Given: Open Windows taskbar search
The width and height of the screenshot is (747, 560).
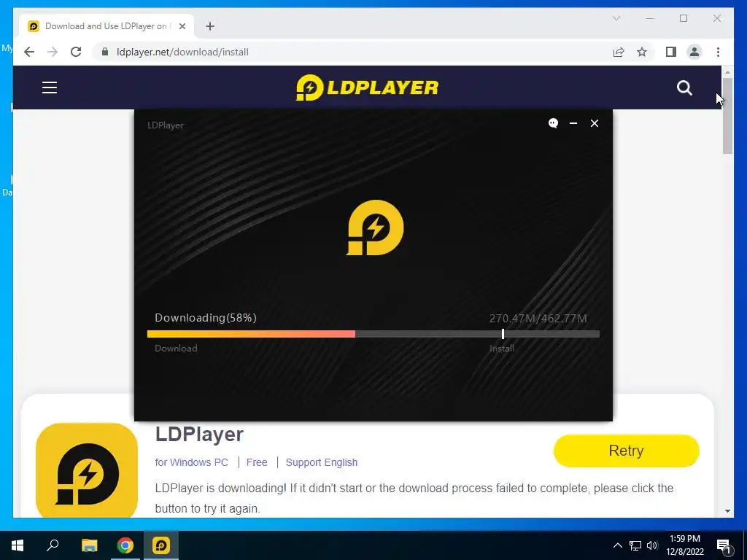Looking at the screenshot, I should [x=53, y=545].
